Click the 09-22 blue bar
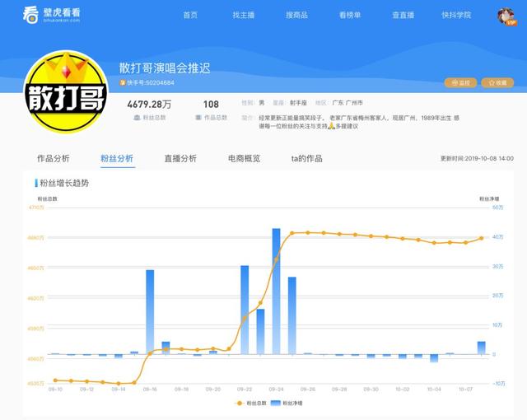 pyautogui.click(x=245, y=310)
